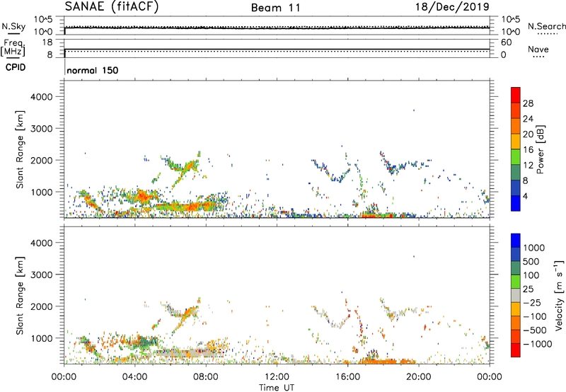Viewport: 566px width, 392px height.
Task: Click the red top segment of Power colorbar
Action: pyautogui.click(x=516, y=95)
